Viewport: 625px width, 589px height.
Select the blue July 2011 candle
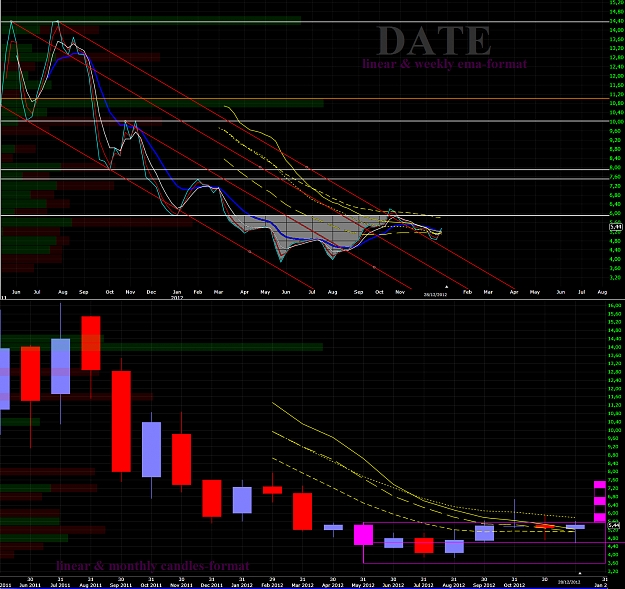point(61,366)
